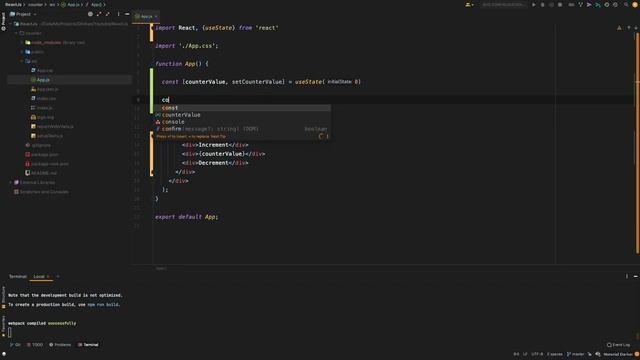Open the Git tool window button

[x=15, y=345]
